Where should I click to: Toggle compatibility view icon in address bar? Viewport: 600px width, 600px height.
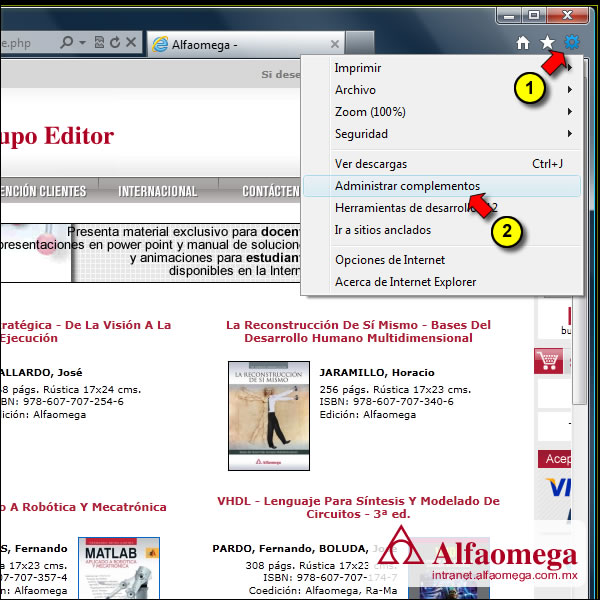99,42
